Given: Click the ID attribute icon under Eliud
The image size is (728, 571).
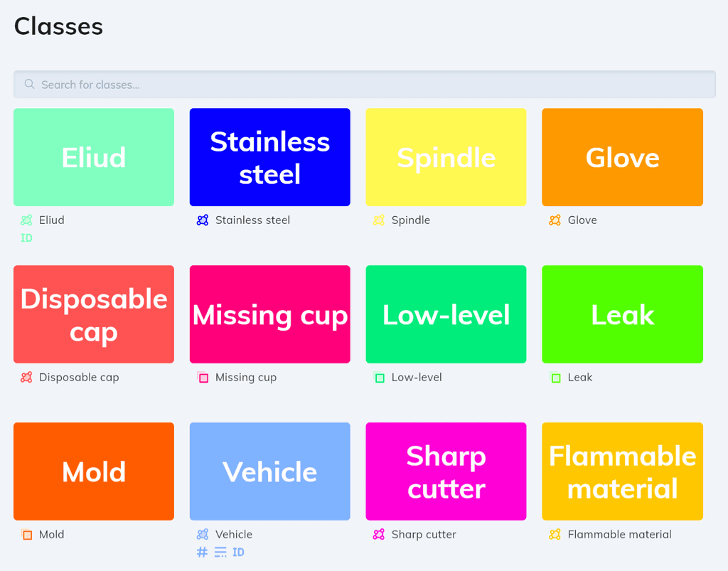Looking at the screenshot, I should coord(26,238).
